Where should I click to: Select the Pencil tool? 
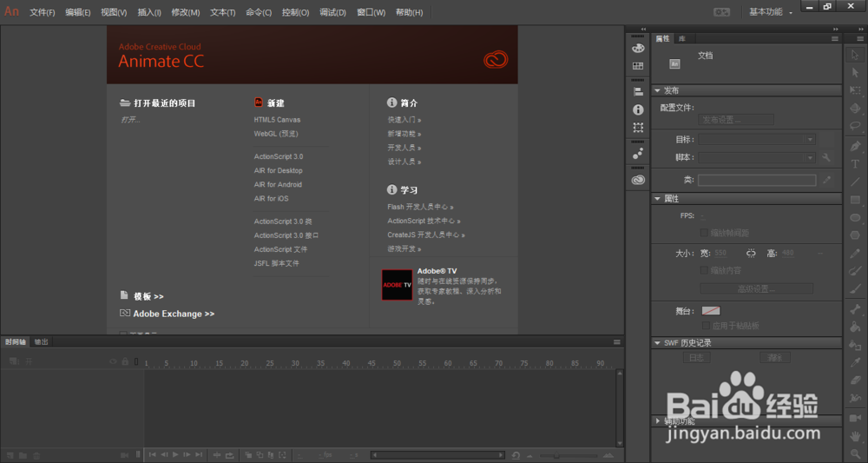pos(855,253)
